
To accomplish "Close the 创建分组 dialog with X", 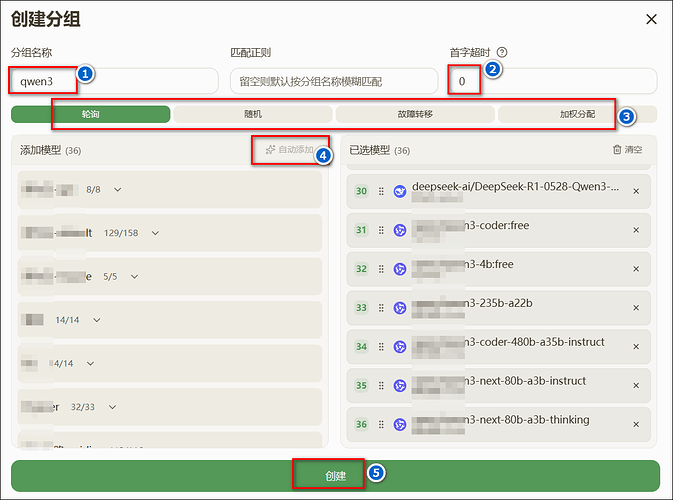I will pyautogui.click(x=651, y=19).
